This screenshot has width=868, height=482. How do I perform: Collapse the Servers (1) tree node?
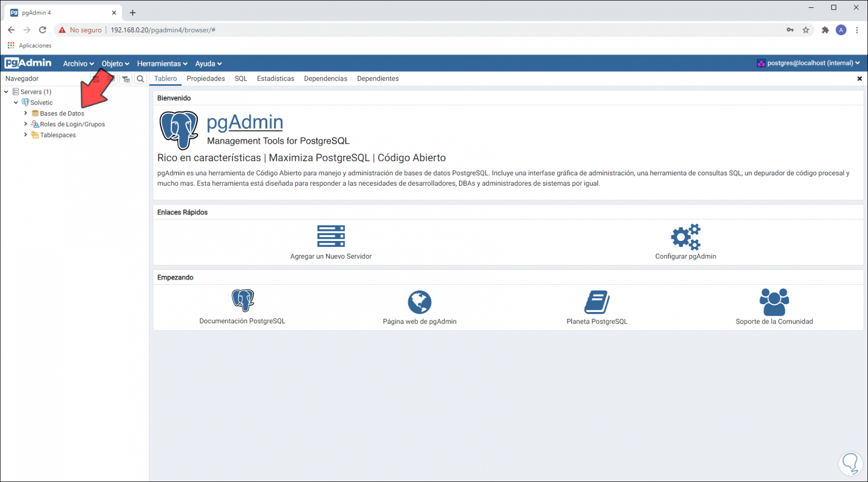[x=6, y=92]
